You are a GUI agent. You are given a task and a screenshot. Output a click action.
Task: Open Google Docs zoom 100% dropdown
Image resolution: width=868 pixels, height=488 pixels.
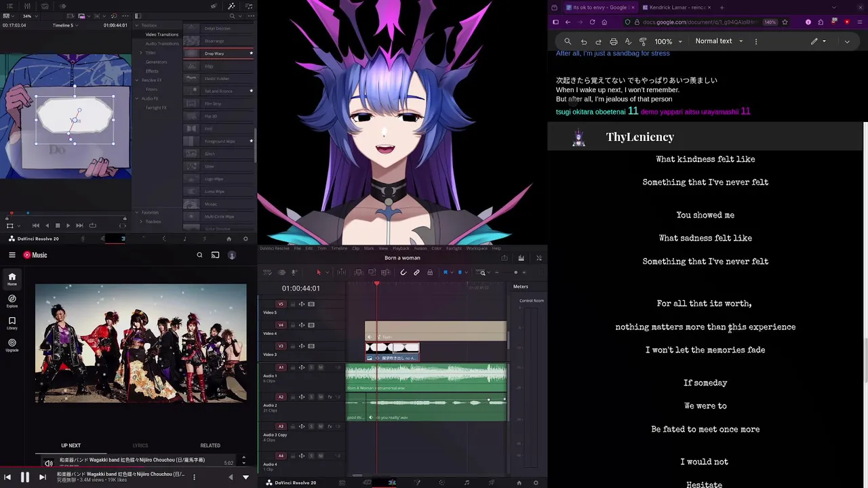point(669,41)
